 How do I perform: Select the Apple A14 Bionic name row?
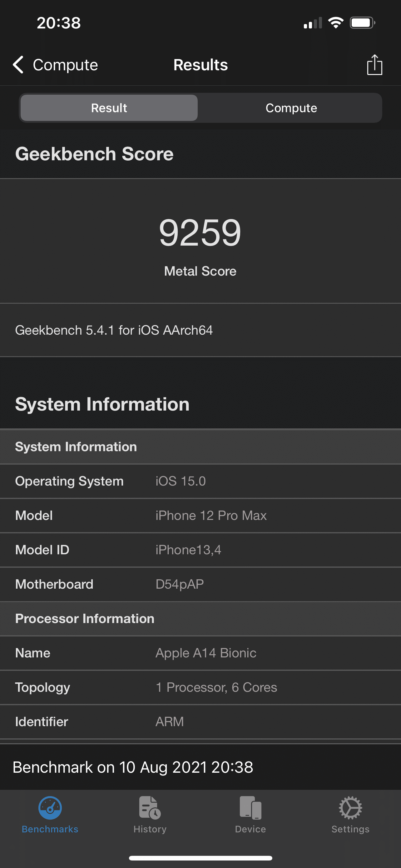click(x=200, y=653)
